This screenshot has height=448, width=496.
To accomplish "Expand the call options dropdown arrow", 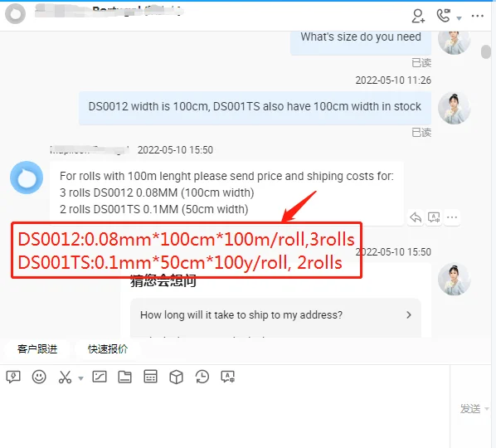I will pos(459,18).
